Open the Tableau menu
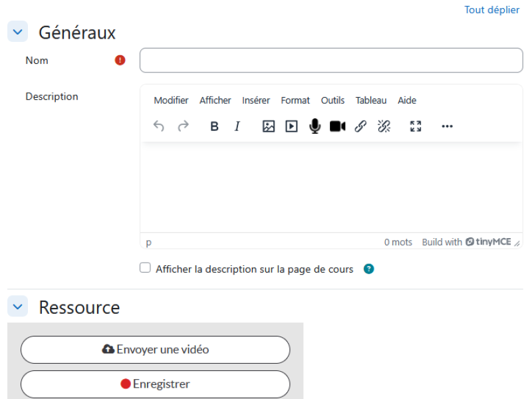This screenshot has height=399, width=532. pos(371,100)
